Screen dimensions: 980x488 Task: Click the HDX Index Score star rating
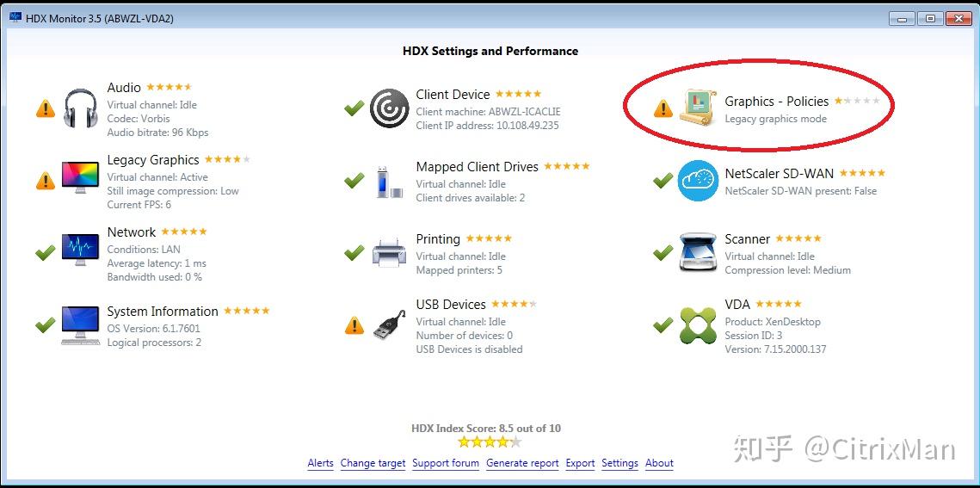click(x=490, y=442)
